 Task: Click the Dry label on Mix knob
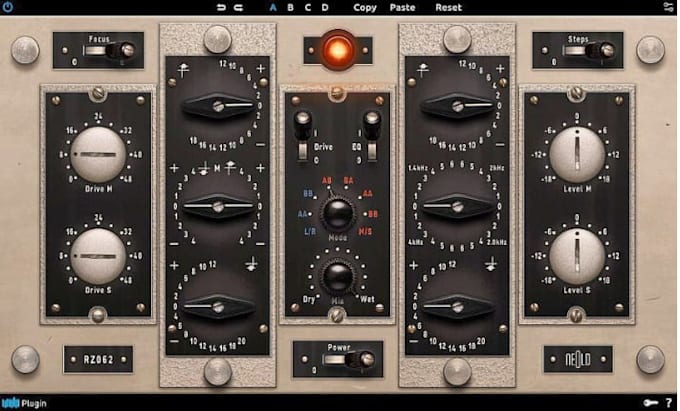point(309,299)
